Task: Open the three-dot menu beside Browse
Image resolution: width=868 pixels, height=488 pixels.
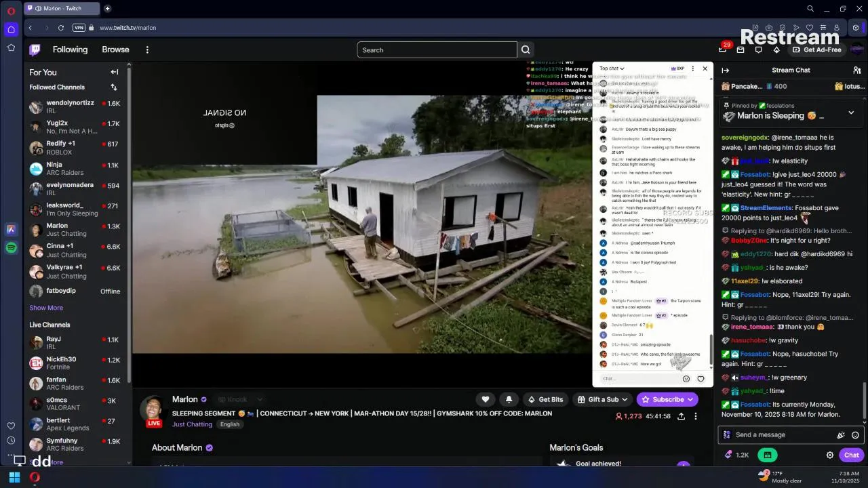Action: pos(147,49)
